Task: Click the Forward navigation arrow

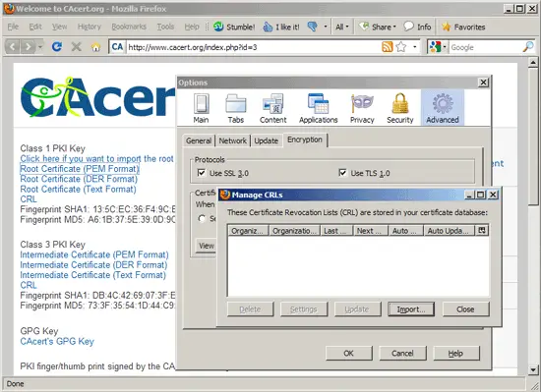Action: point(28,46)
